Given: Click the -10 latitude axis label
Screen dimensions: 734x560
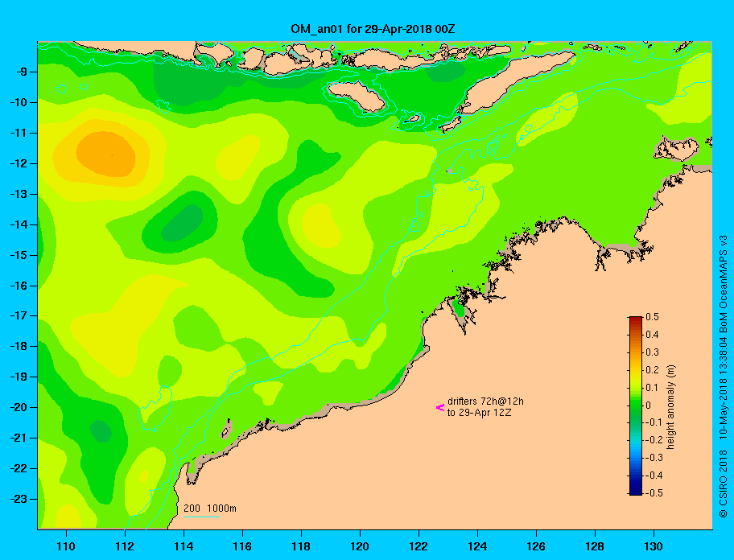Looking at the screenshot, I should click(x=19, y=102).
